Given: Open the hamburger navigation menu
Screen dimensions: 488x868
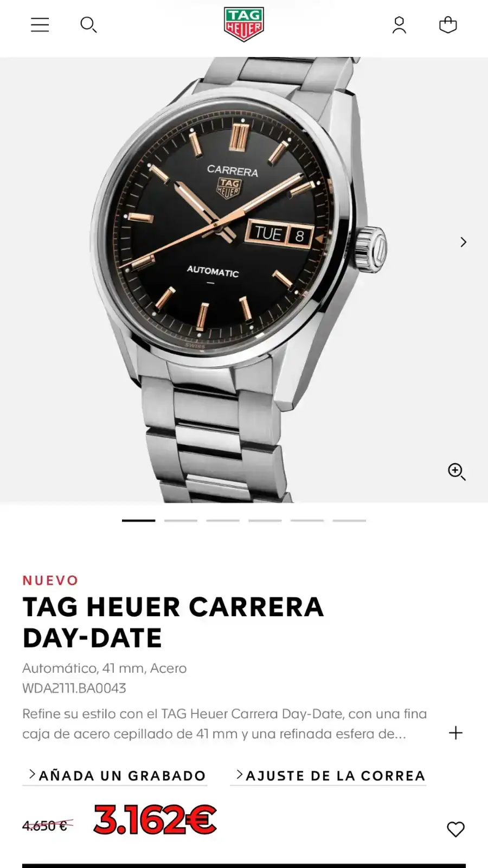Looking at the screenshot, I should pos(40,25).
